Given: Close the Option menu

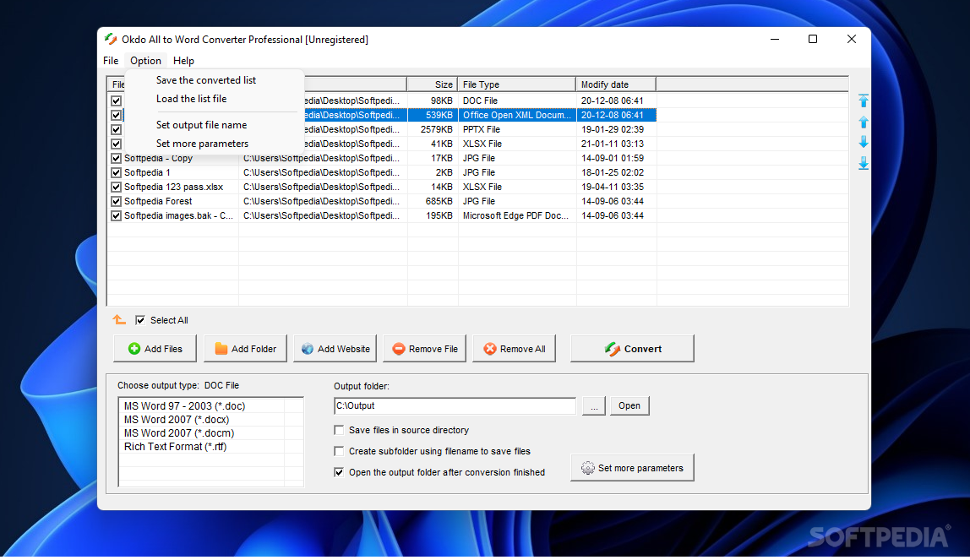Looking at the screenshot, I should 145,61.
